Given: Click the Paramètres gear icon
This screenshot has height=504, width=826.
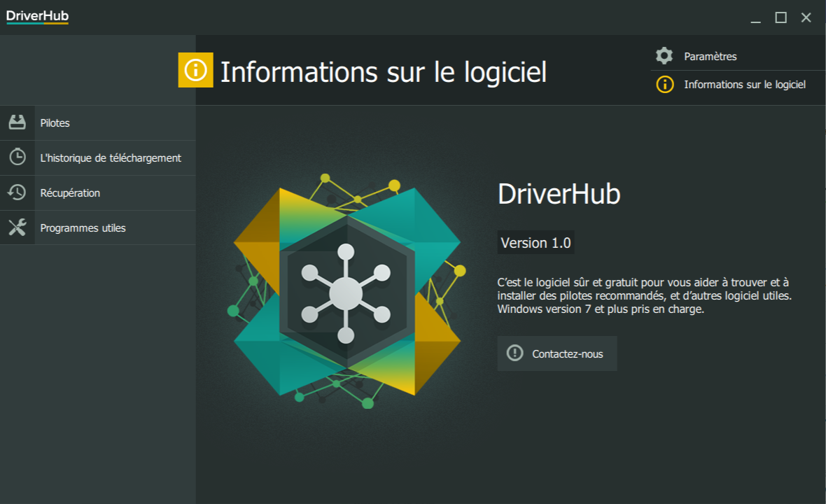Looking at the screenshot, I should click(664, 56).
